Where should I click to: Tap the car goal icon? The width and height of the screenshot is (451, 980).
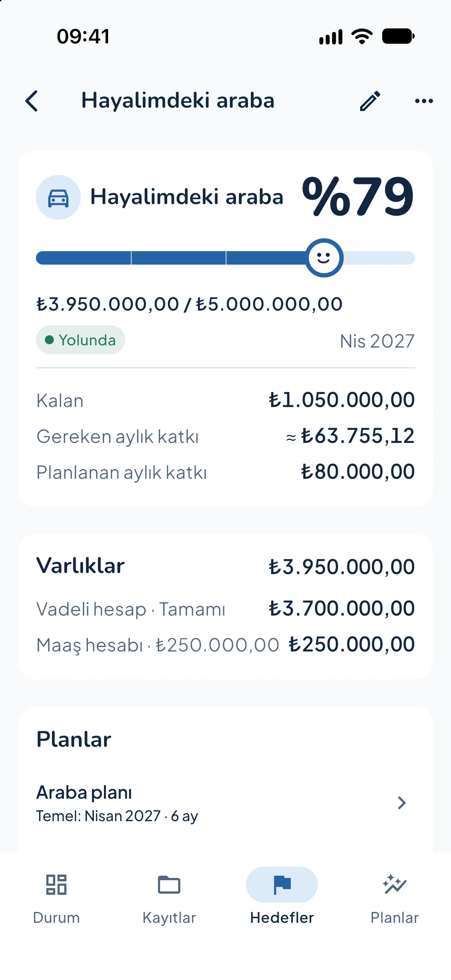pyautogui.click(x=58, y=197)
